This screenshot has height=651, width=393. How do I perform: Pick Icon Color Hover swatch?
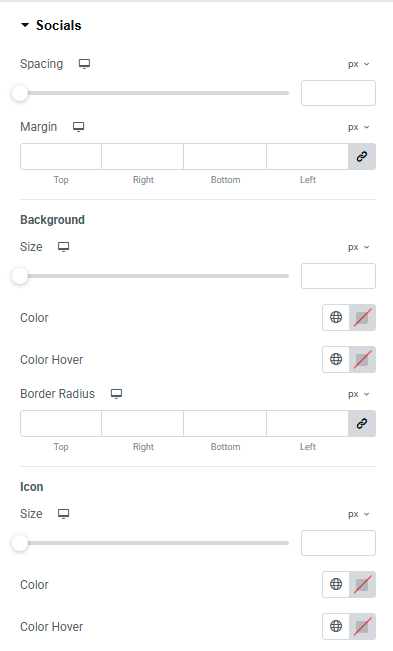pyautogui.click(x=362, y=627)
